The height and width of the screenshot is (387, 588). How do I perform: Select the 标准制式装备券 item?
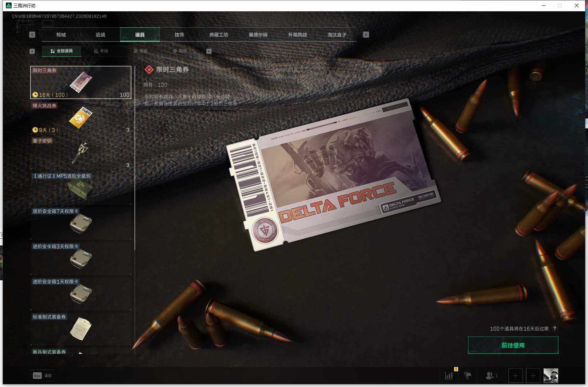coord(81,329)
